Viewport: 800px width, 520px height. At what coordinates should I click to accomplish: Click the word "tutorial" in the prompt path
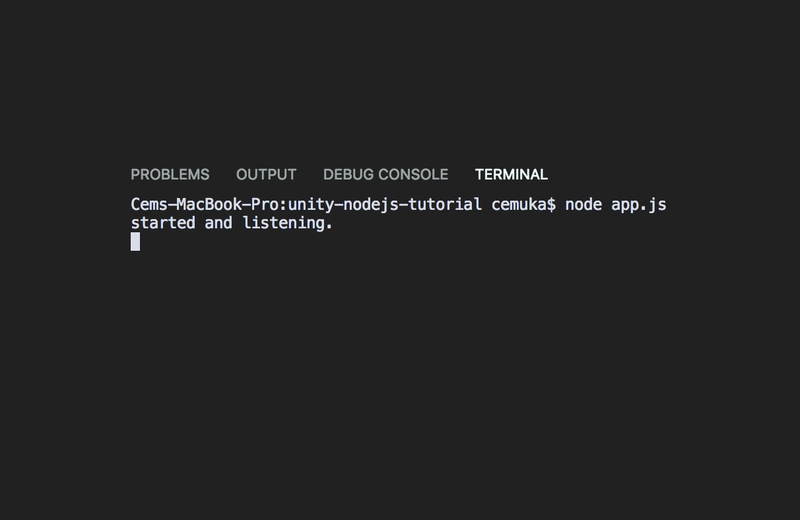(445, 205)
